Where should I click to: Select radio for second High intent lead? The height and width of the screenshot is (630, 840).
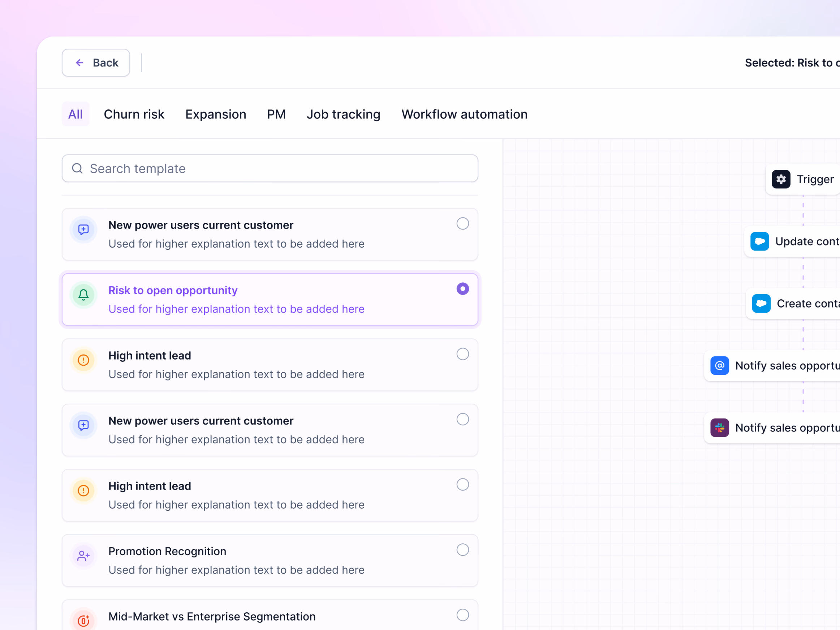(462, 485)
